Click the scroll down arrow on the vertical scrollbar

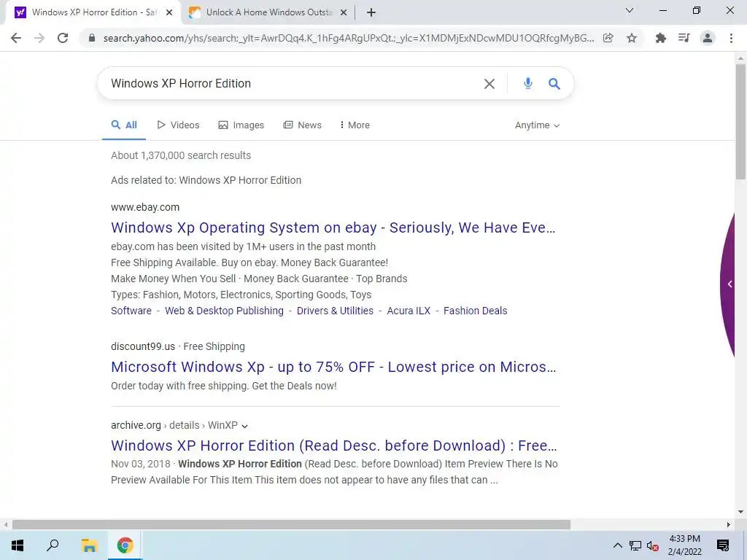point(740,513)
